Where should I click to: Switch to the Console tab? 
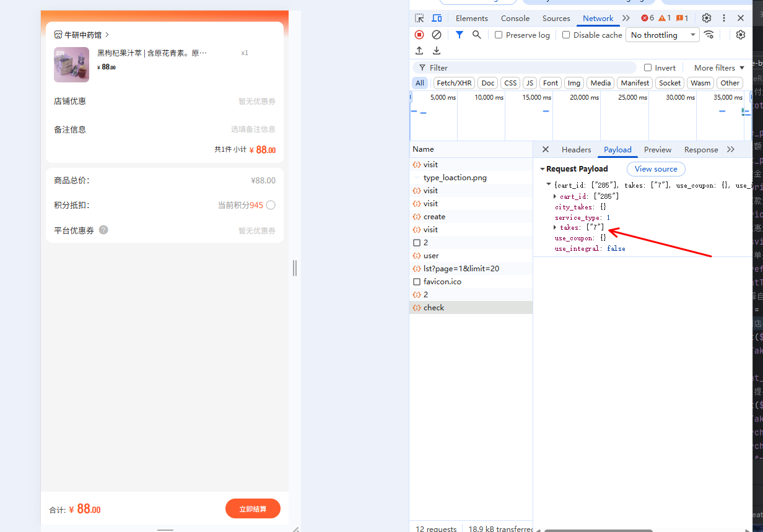[515, 18]
